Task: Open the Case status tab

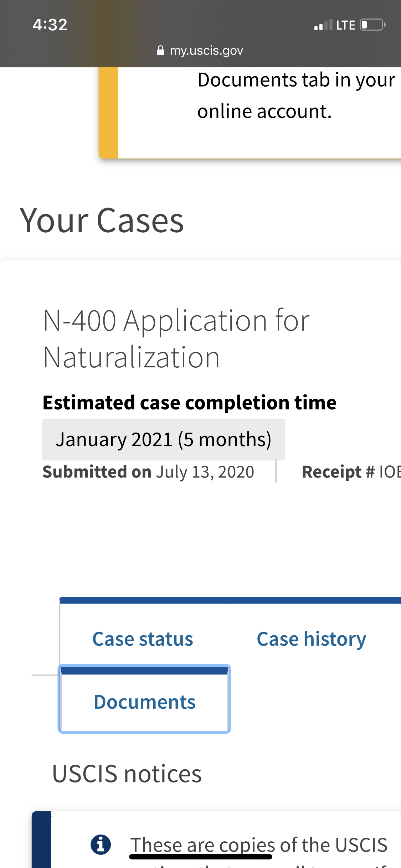Action: click(143, 639)
